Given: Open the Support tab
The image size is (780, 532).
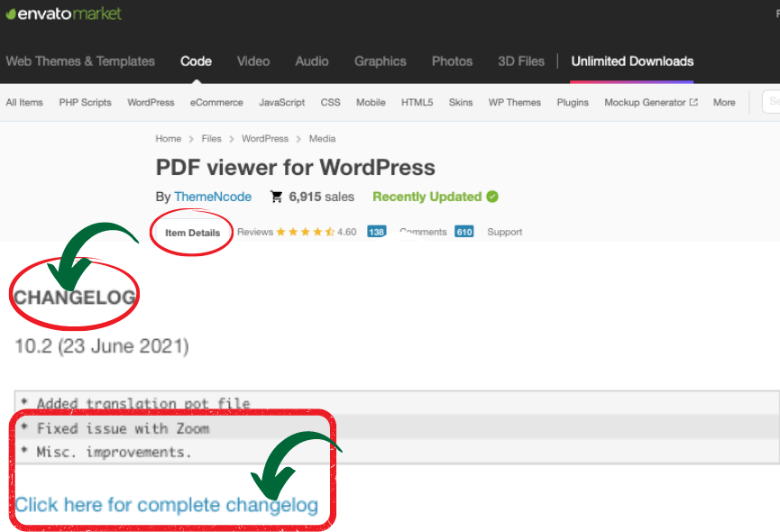Looking at the screenshot, I should (504, 233).
